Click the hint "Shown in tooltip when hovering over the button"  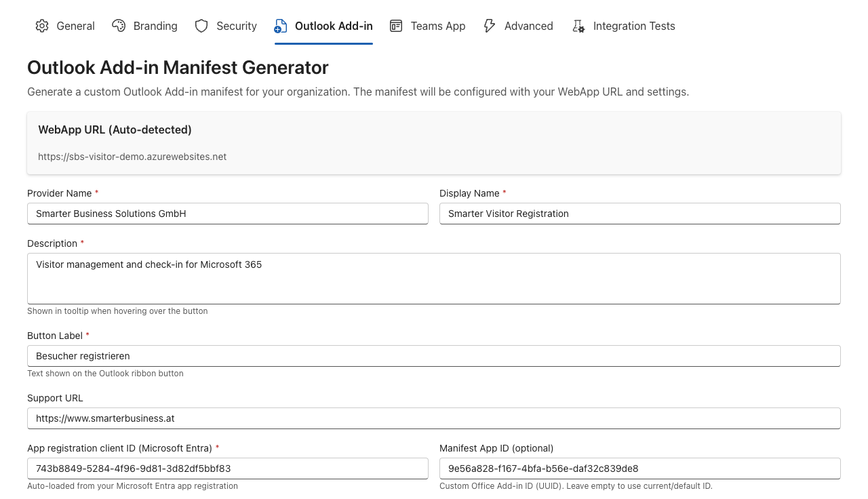click(x=117, y=311)
